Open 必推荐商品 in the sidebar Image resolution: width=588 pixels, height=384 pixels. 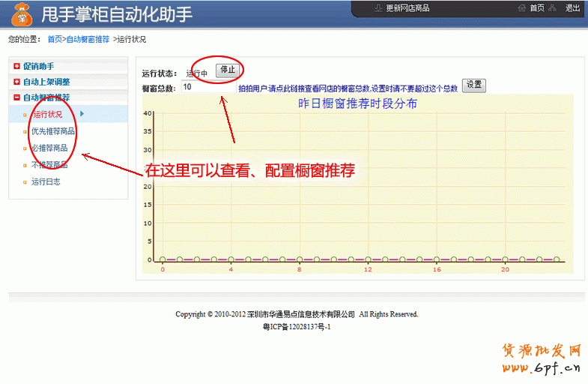point(49,148)
